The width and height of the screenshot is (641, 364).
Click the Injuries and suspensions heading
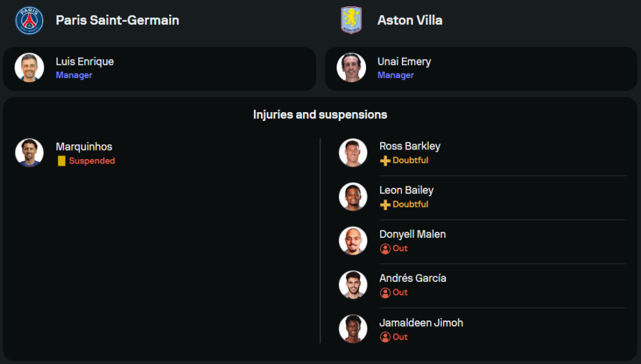pyautogui.click(x=320, y=115)
